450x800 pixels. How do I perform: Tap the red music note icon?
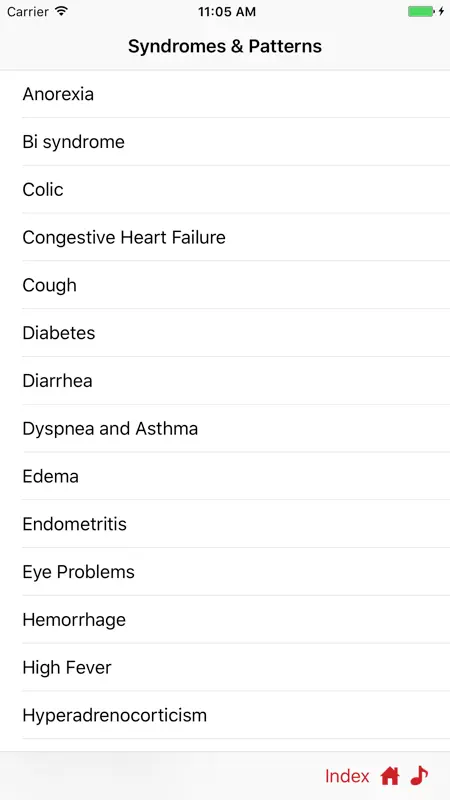point(419,776)
